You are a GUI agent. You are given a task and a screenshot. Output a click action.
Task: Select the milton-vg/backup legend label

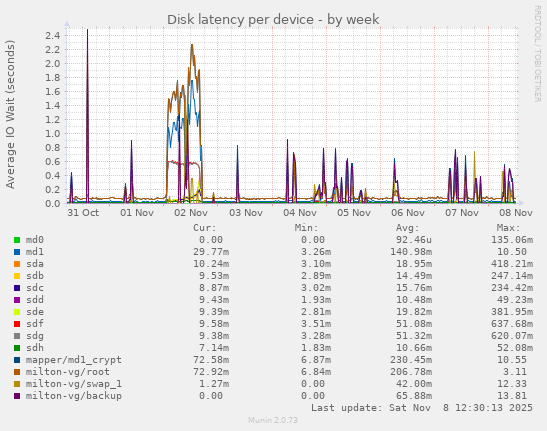(x=74, y=396)
